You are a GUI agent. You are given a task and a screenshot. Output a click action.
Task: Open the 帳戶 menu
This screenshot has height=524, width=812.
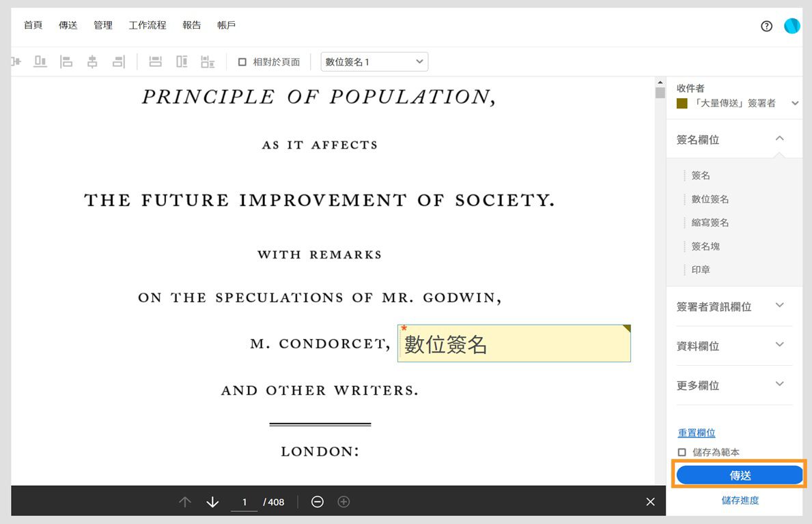point(226,25)
